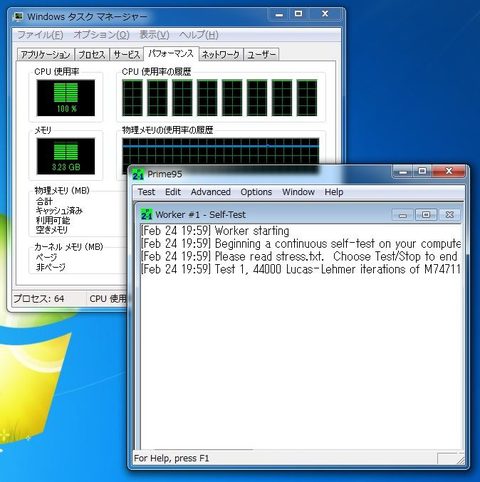Open the Help menu in Prime95
The width and height of the screenshot is (480, 482).
coord(334,192)
